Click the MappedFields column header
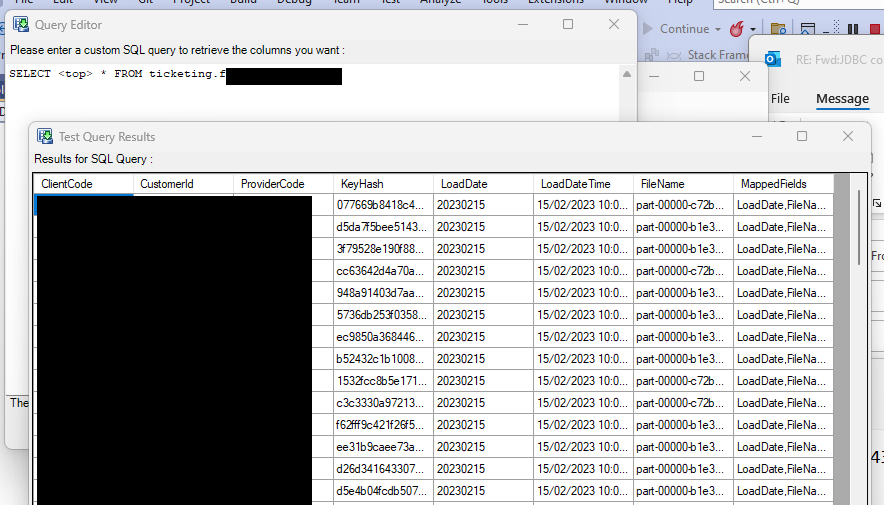 [783, 184]
